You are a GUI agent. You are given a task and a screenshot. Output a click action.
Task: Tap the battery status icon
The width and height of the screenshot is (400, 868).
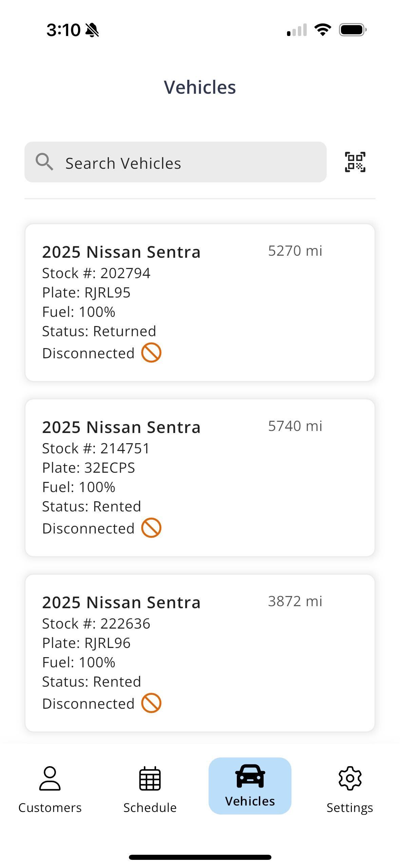(353, 30)
